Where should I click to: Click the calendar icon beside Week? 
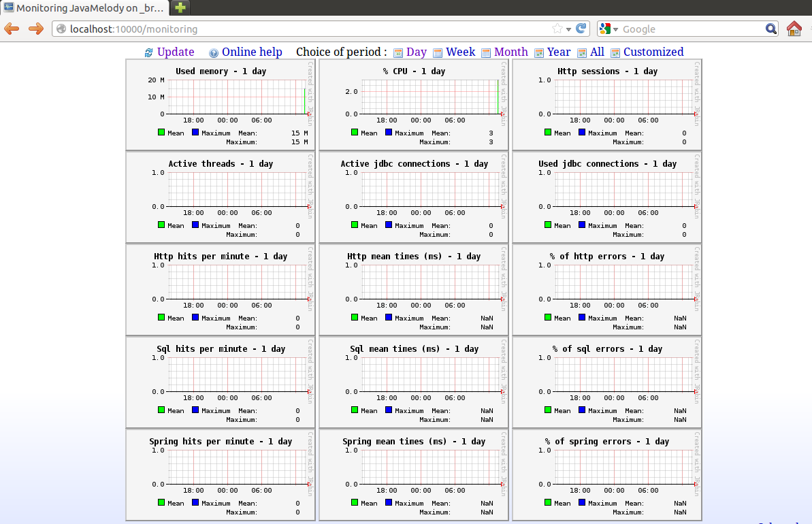438,53
